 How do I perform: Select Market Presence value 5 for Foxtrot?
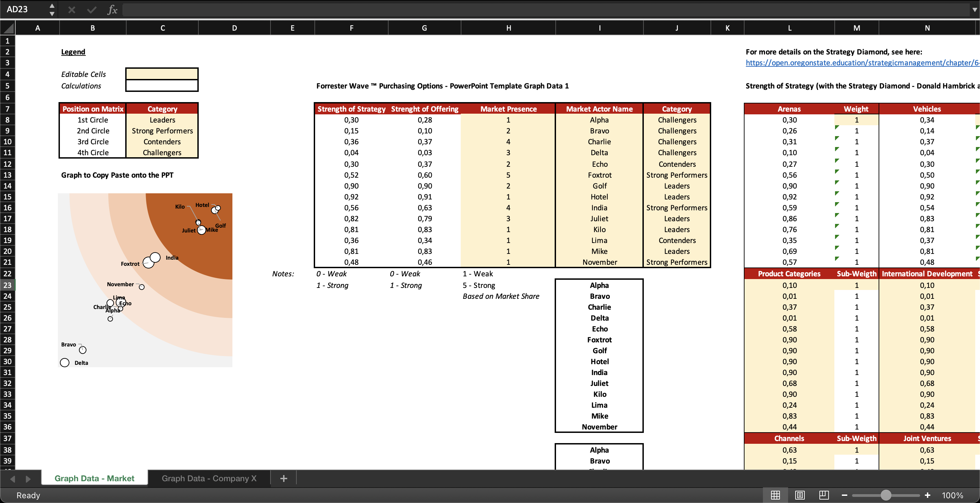[508, 175]
